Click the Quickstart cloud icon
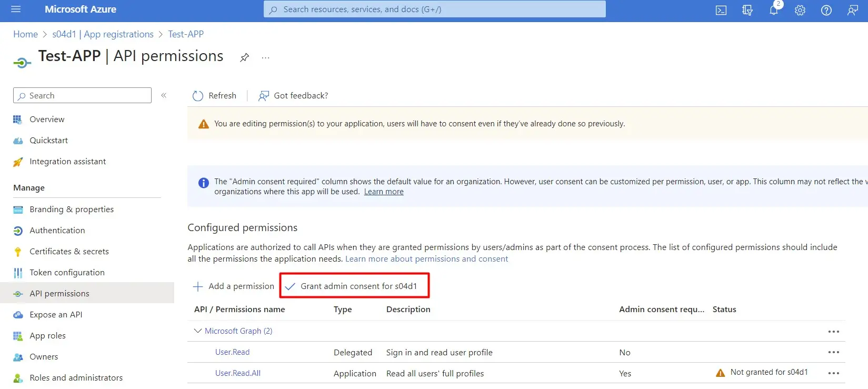 point(18,141)
